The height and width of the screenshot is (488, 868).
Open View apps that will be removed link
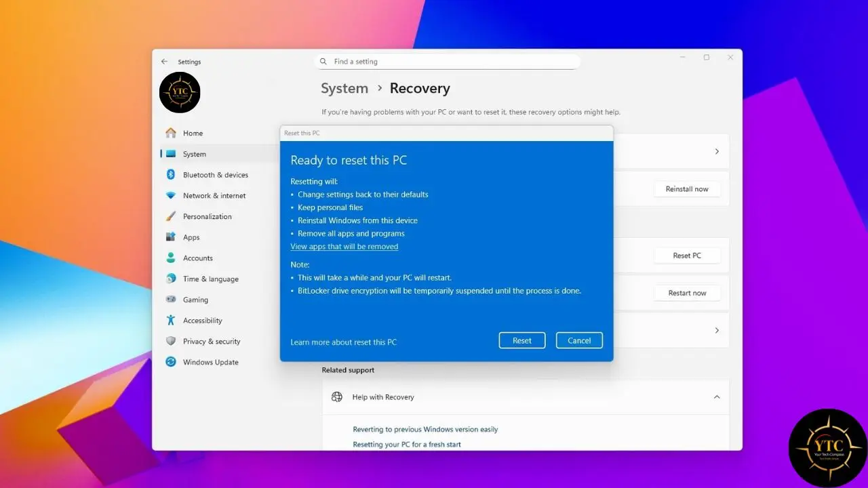point(344,247)
